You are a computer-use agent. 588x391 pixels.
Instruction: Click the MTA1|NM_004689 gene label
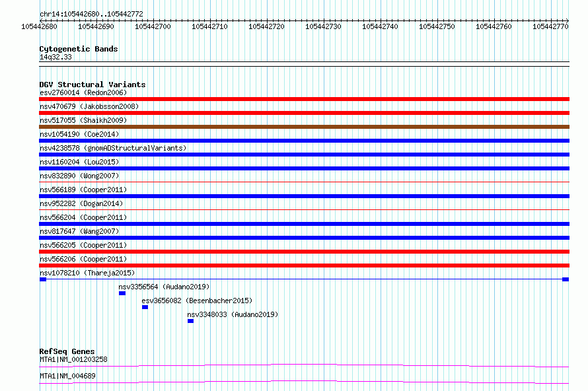point(67,376)
